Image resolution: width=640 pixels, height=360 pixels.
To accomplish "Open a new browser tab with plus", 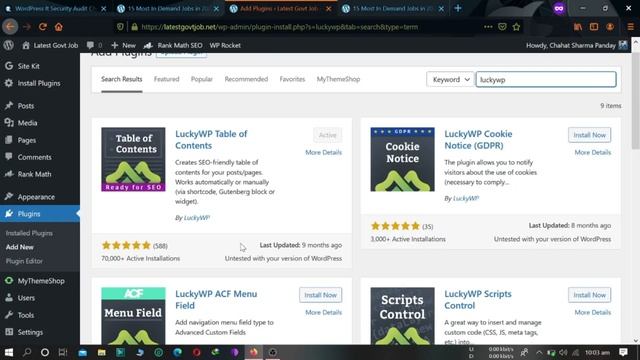I will coord(458,8).
